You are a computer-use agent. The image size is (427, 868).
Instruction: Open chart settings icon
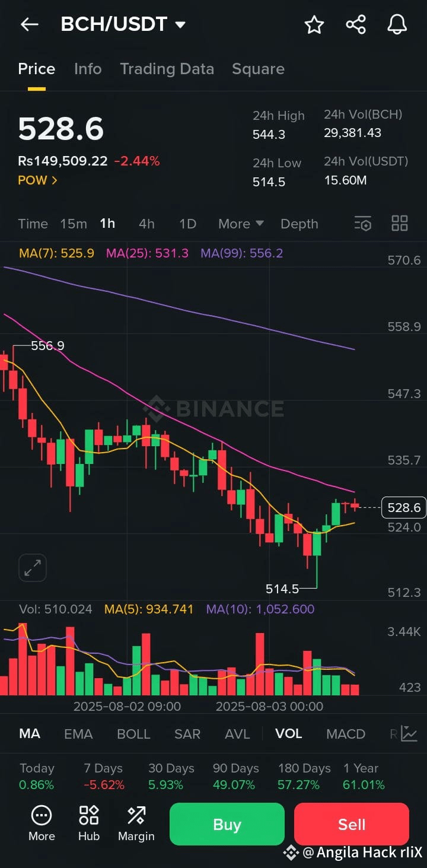point(362,224)
